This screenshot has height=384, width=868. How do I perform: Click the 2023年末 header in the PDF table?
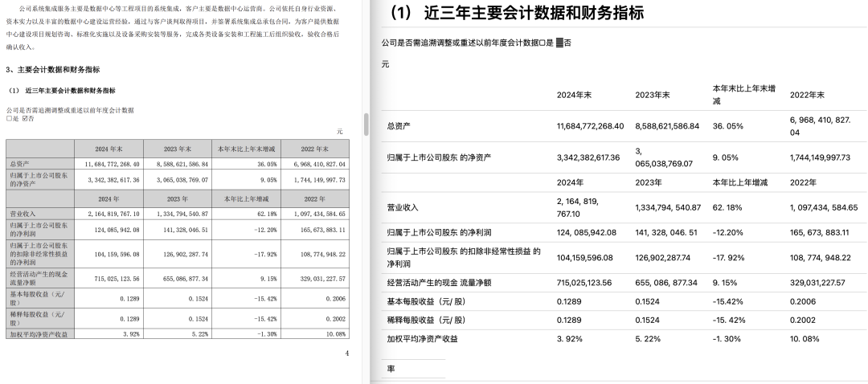(177, 149)
